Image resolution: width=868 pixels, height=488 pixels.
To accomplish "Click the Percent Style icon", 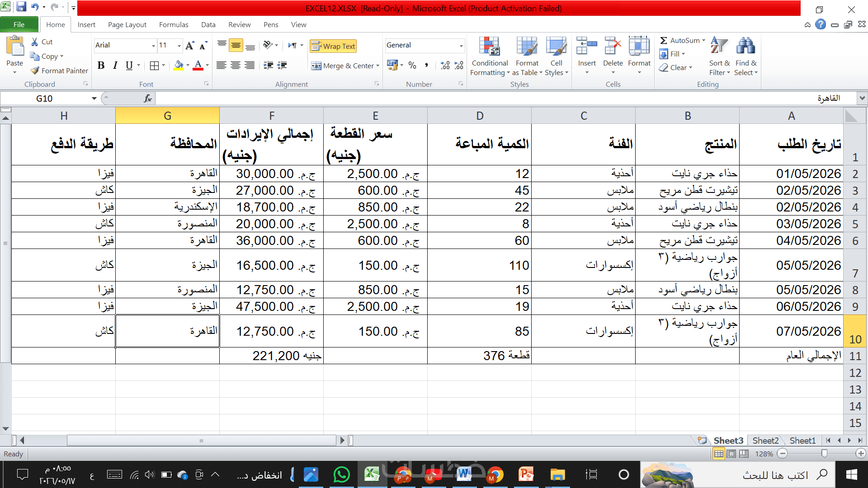I will 412,66.
